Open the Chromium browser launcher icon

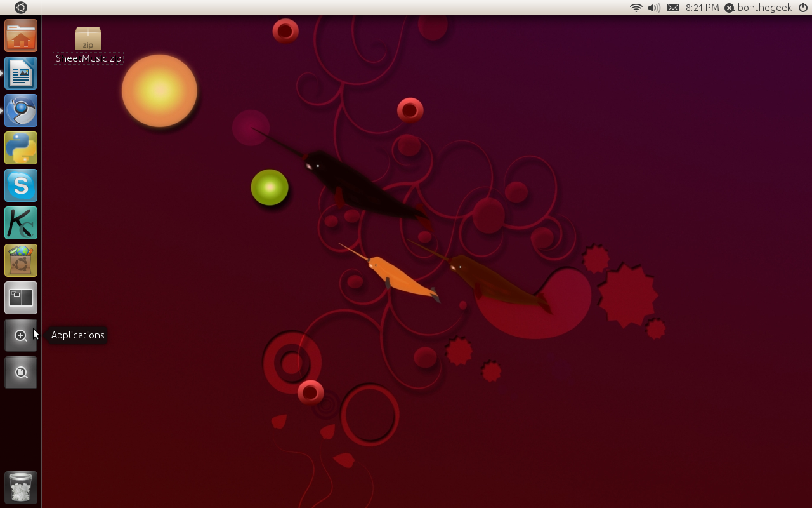tap(21, 110)
